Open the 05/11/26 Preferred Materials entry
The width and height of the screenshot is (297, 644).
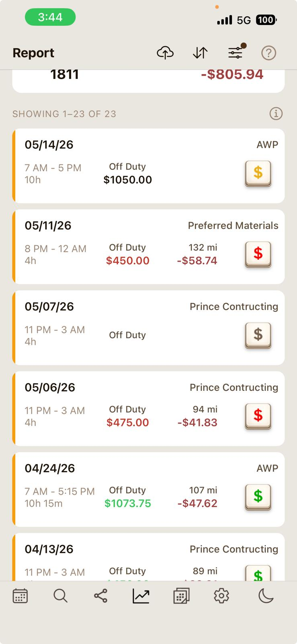(x=149, y=247)
